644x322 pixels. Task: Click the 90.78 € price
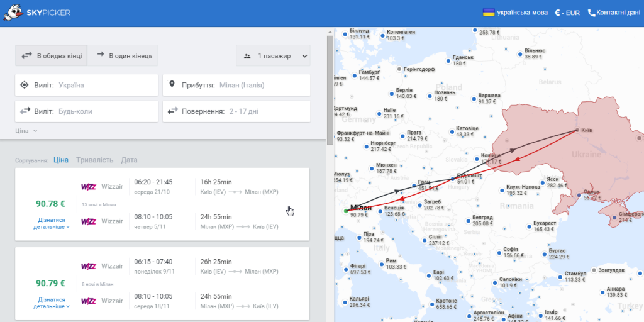coord(50,203)
